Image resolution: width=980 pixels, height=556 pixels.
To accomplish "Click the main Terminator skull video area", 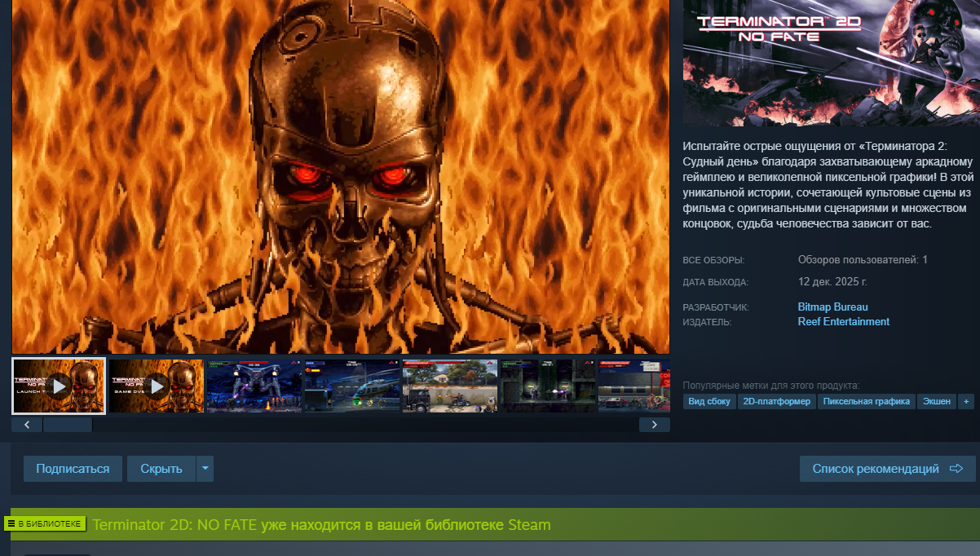I will pyautogui.click(x=341, y=177).
